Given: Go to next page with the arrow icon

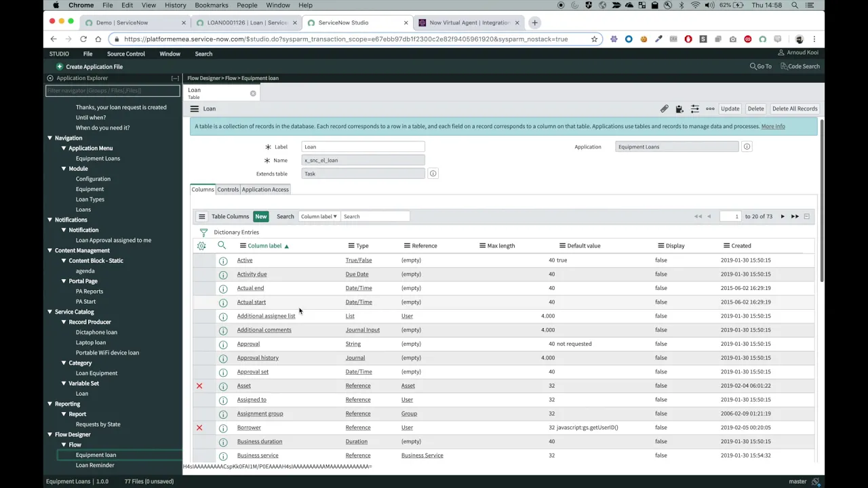Looking at the screenshot, I should (x=782, y=216).
